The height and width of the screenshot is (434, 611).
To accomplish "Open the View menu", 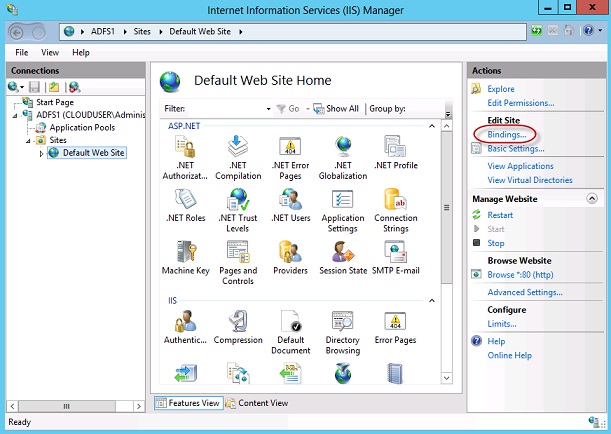I will pyautogui.click(x=50, y=52).
